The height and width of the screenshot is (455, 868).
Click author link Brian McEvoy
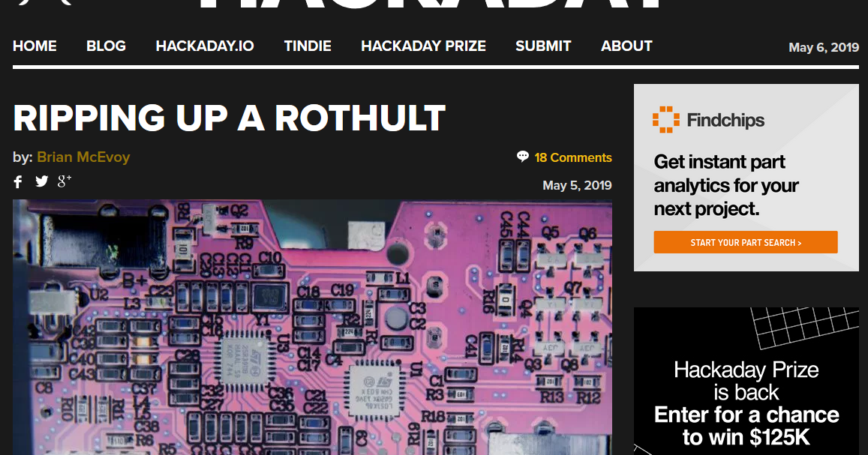click(83, 157)
